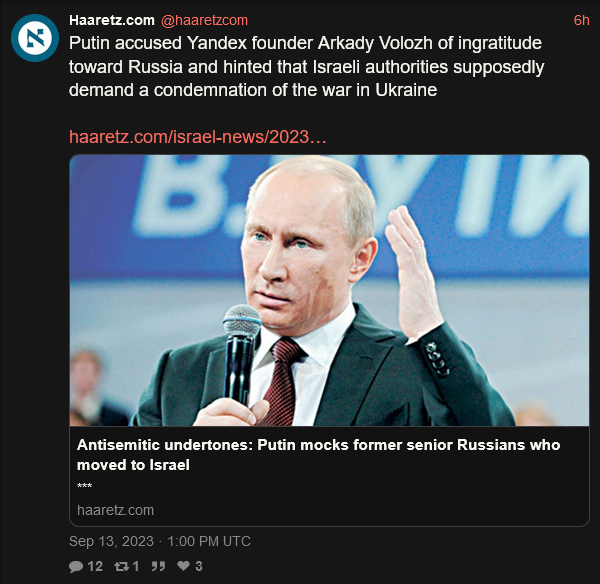Click the likes count of 3
Screen dimensions: 600x584
pos(199,566)
